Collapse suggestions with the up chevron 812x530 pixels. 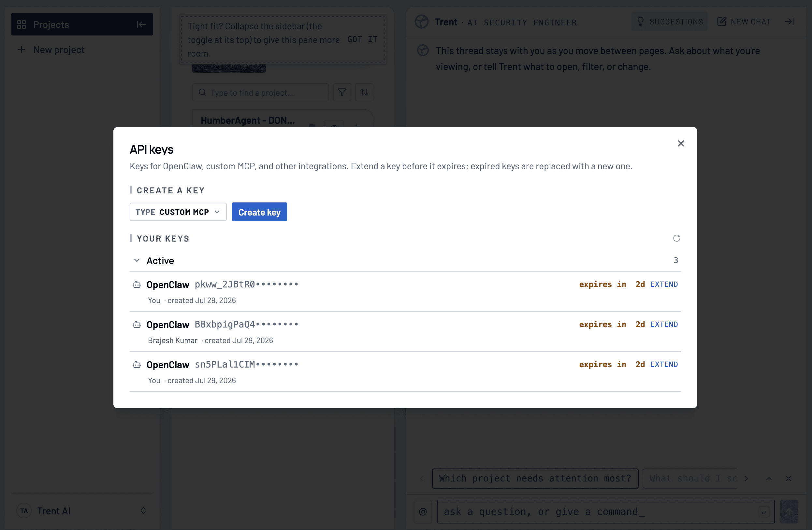[769, 479]
